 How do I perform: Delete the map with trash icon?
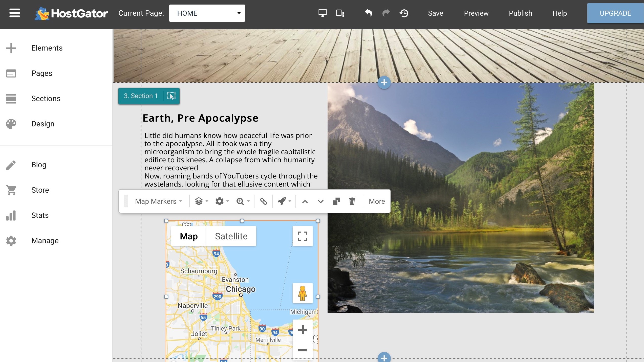pyautogui.click(x=352, y=201)
